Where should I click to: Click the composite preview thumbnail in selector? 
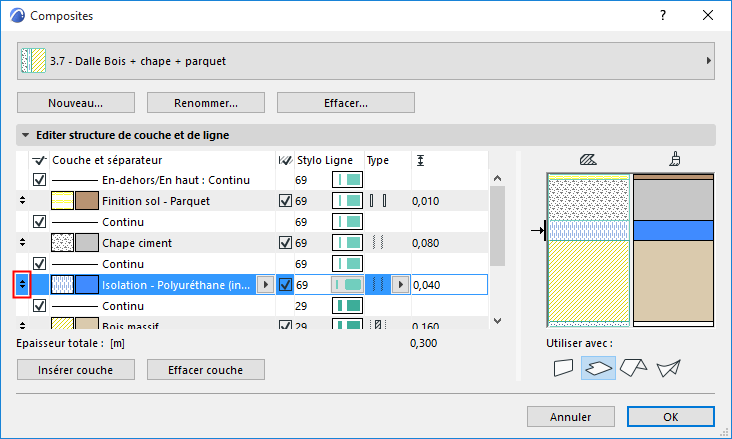coord(33,61)
